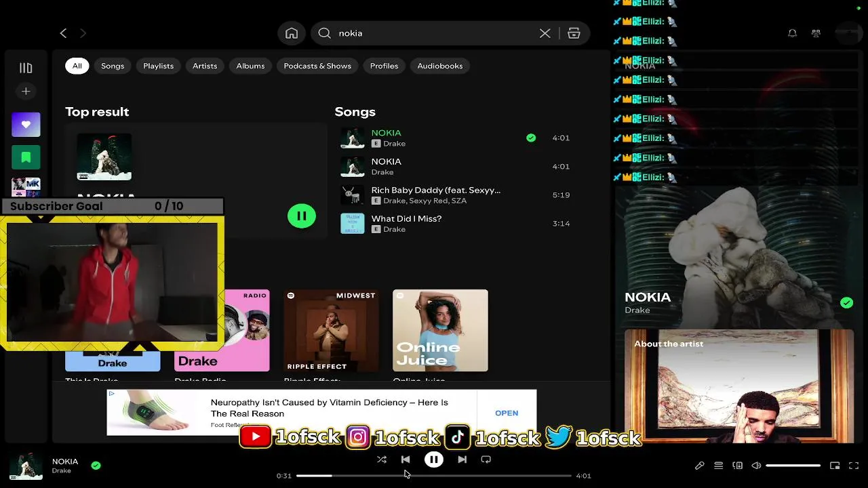Viewport: 868px width, 488px height.
Task: Open the Queue icon
Action: [x=718, y=466]
